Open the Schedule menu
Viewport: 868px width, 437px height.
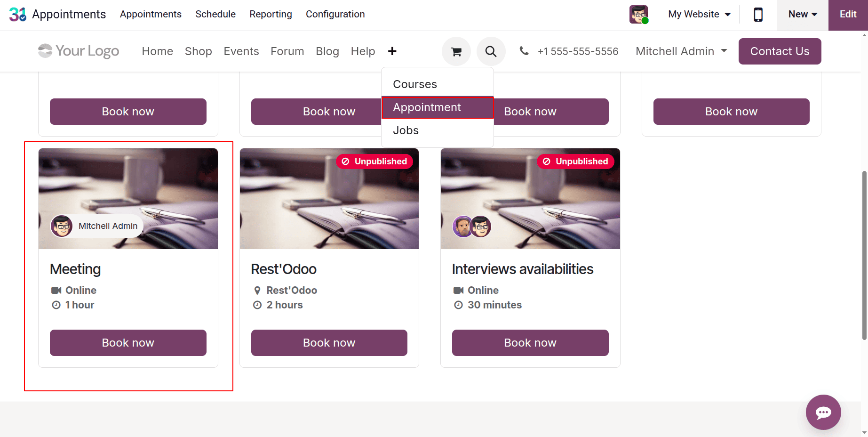(215, 14)
